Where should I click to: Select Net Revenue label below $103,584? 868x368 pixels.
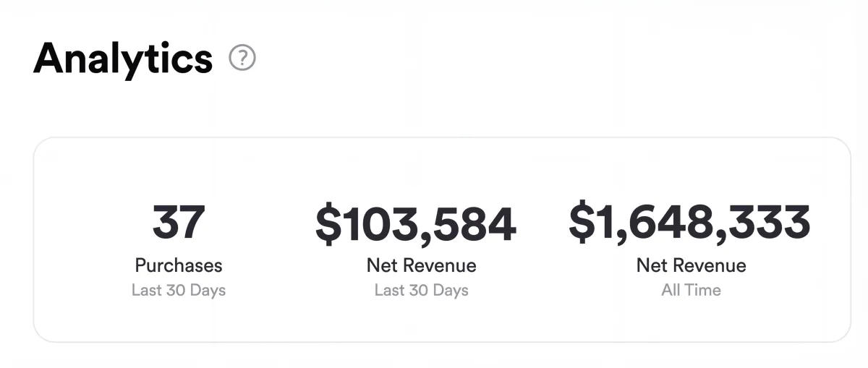pyautogui.click(x=421, y=265)
